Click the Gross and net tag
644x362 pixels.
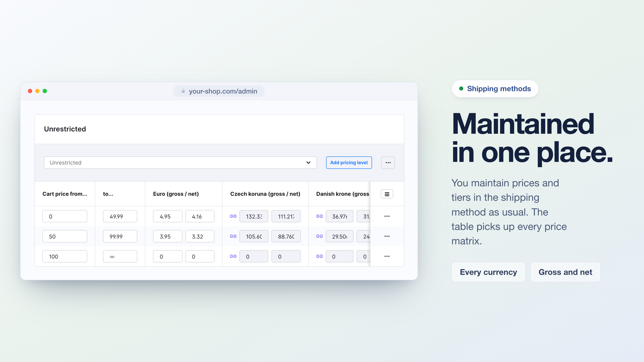565,272
